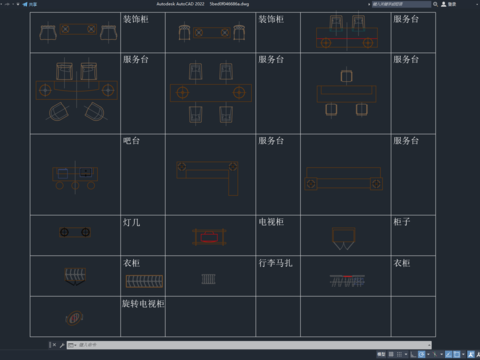This screenshot has width=480, height=360.
Task: Select the cabinet drawing beside 柜子
Action: [x=344, y=239]
